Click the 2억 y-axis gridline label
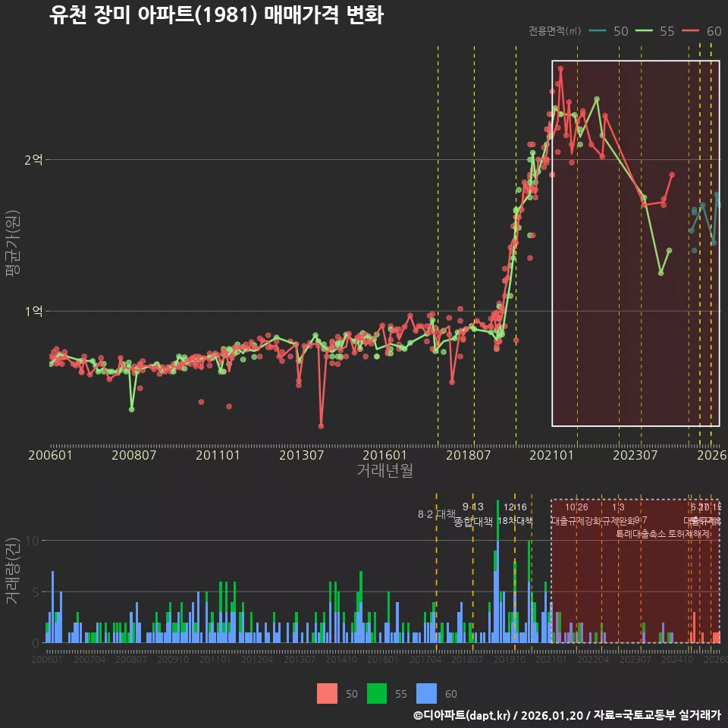 [x=34, y=160]
